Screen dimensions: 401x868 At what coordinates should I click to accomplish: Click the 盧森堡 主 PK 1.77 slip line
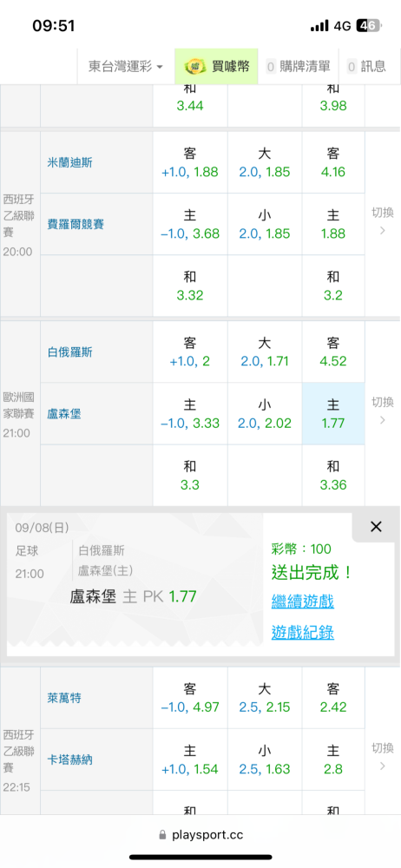[133, 596]
